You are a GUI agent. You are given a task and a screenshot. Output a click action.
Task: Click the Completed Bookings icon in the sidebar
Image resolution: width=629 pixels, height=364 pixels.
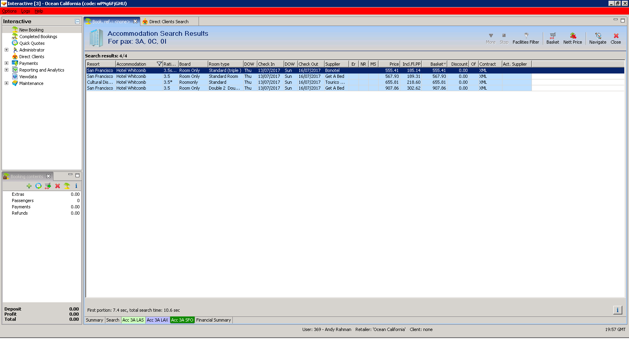[15, 36]
